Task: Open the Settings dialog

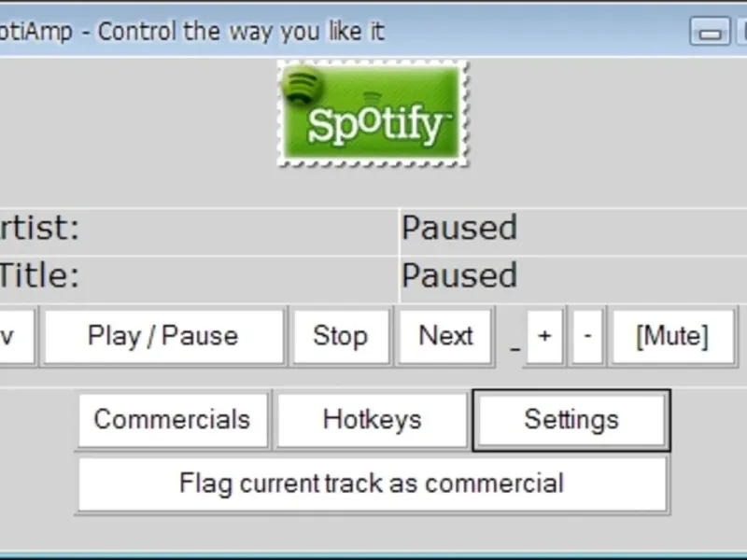Action: click(x=571, y=420)
